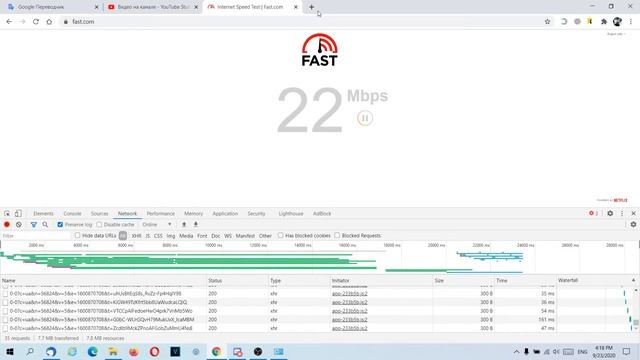Image resolution: width=640 pixels, height=360 pixels.
Task: Check the 54 ms request row's checkbox
Action: [5, 311]
